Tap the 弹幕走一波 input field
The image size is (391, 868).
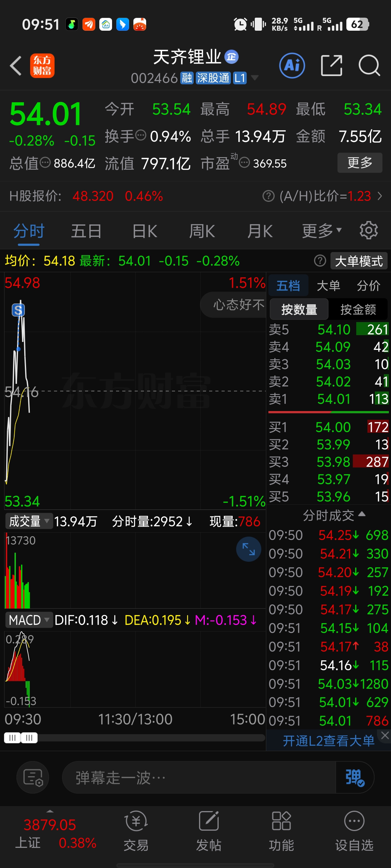click(199, 778)
